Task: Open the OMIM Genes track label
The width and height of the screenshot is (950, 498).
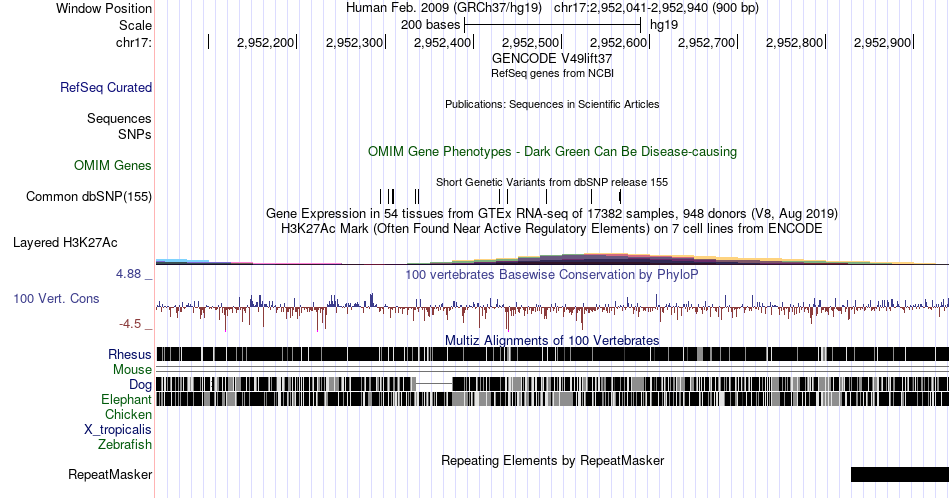Action: coord(113,165)
